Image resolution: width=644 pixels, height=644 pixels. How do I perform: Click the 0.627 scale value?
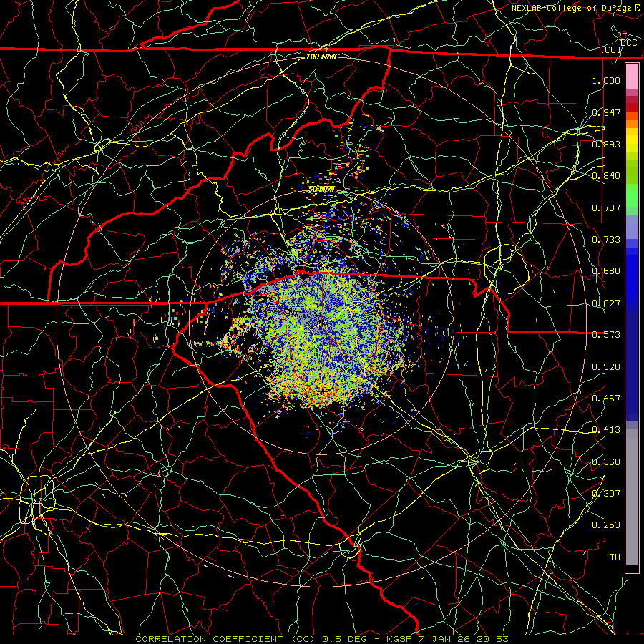point(606,303)
